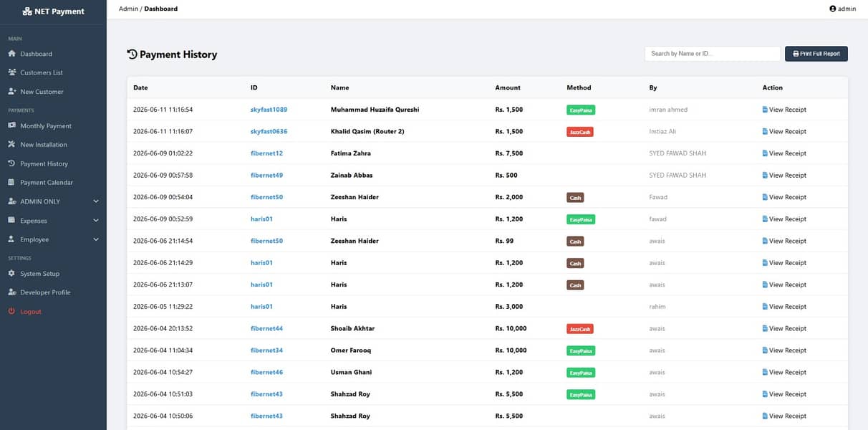Click date 2026-06-05 11:29:22
The image size is (868, 430).
click(163, 307)
